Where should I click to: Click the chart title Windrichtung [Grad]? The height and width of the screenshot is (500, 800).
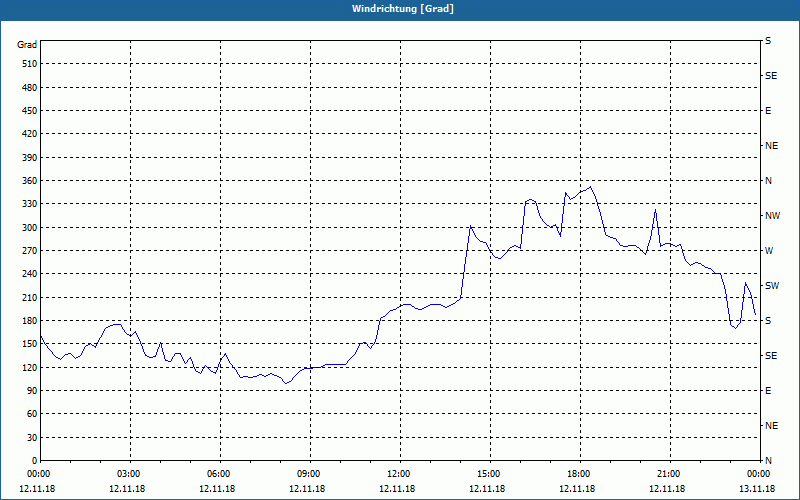(403, 9)
